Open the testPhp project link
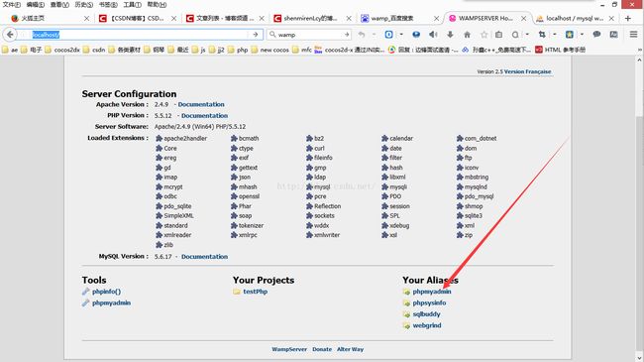Image resolution: width=644 pixels, height=362 pixels. click(255, 292)
